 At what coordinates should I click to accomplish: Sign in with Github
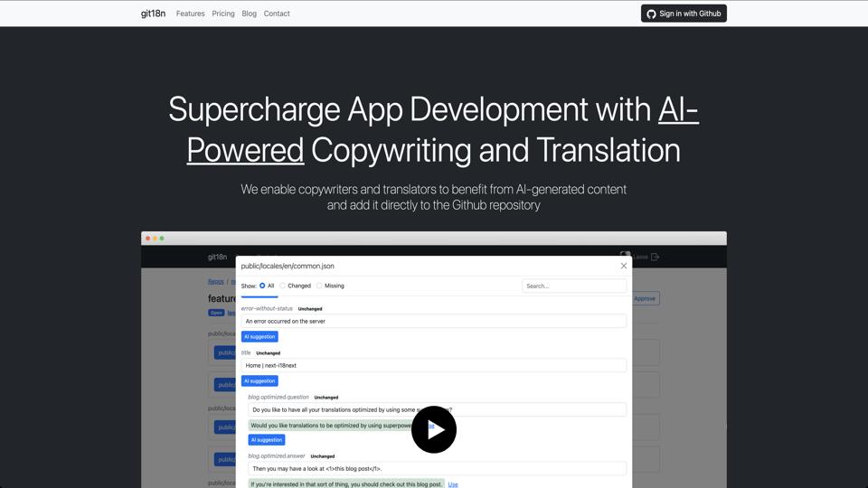684,14
